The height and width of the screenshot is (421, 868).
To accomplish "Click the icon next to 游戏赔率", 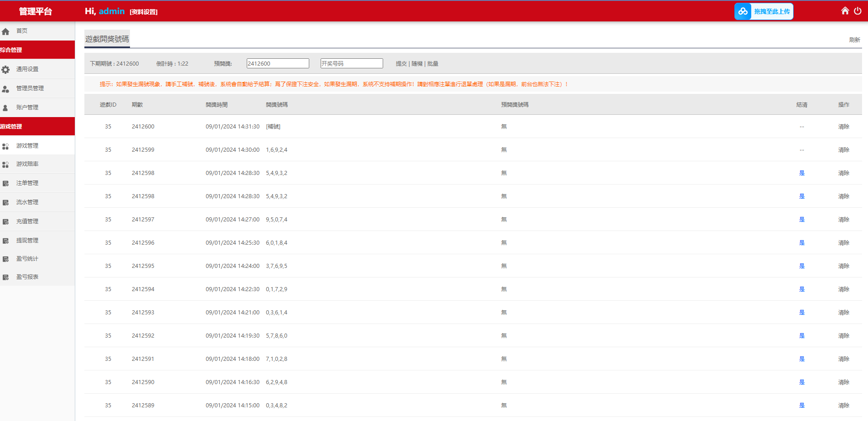I will (x=5, y=164).
